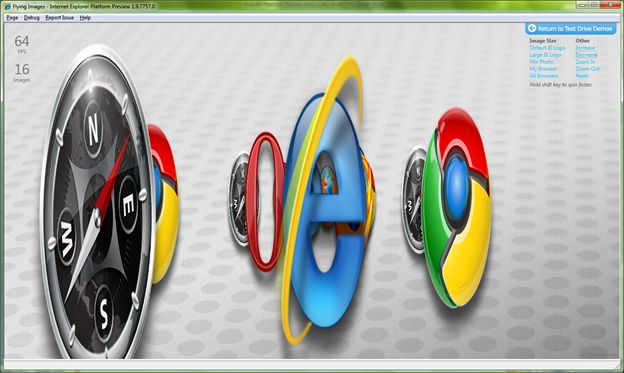624x373 pixels.
Task: Click the Chrome logo on the right
Action: click(x=457, y=208)
